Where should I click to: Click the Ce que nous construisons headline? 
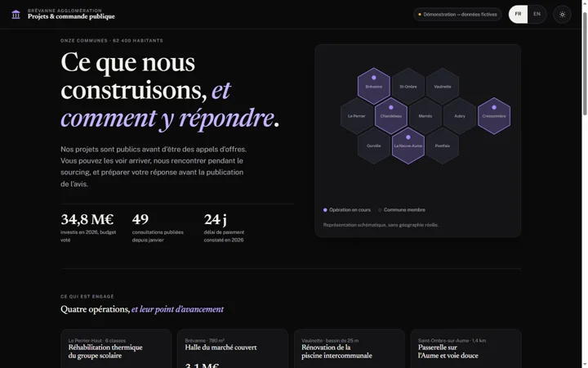[x=170, y=90]
